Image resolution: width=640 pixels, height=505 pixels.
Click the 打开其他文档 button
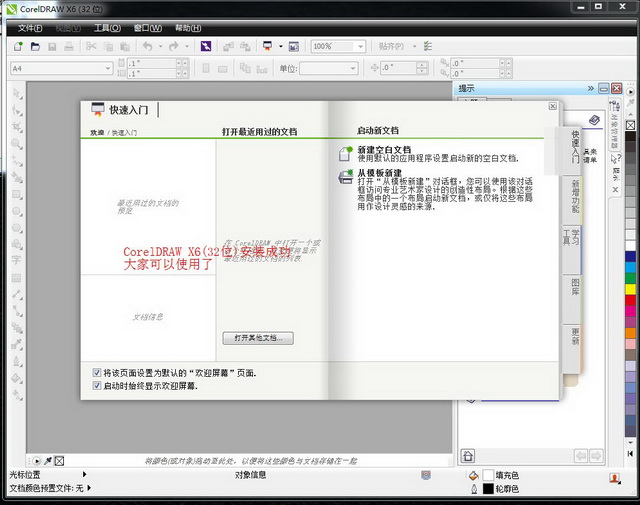[256, 338]
